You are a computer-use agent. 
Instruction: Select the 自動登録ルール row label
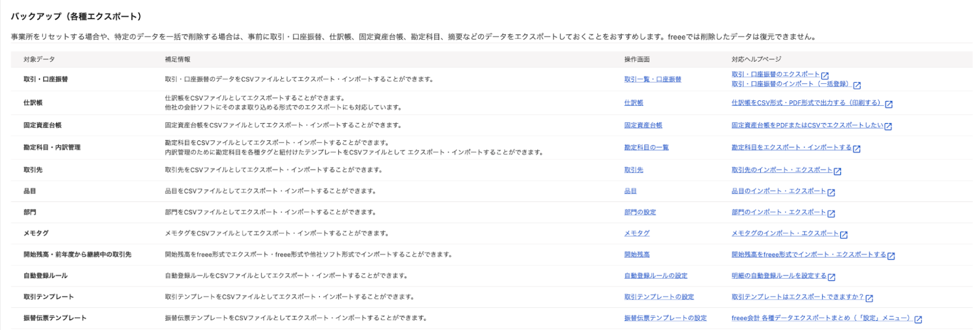point(46,276)
